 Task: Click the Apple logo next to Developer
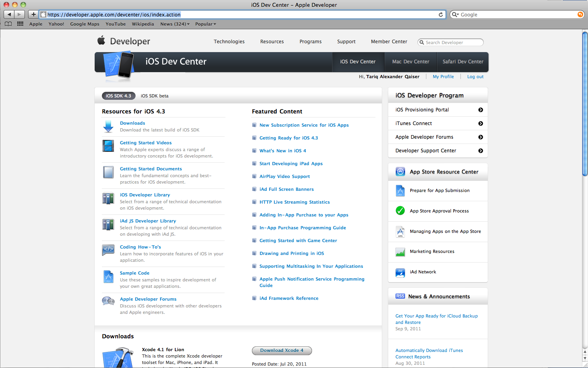(101, 40)
